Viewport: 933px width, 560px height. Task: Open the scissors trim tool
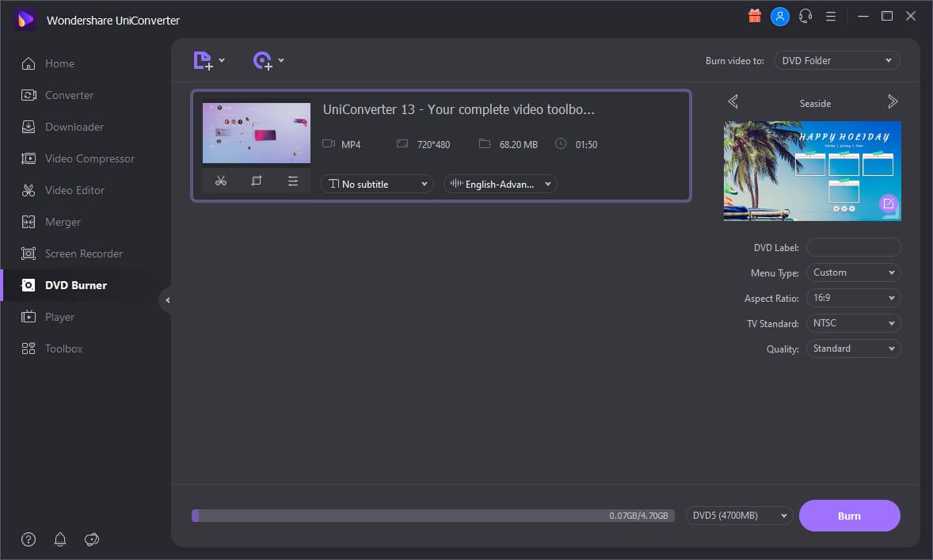click(x=221, y=181)
